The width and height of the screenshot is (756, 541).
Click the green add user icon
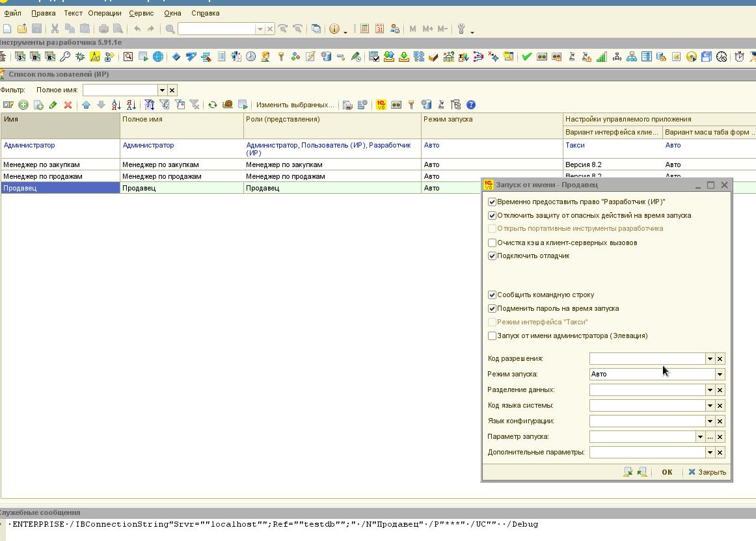click(x=23, y=105)
